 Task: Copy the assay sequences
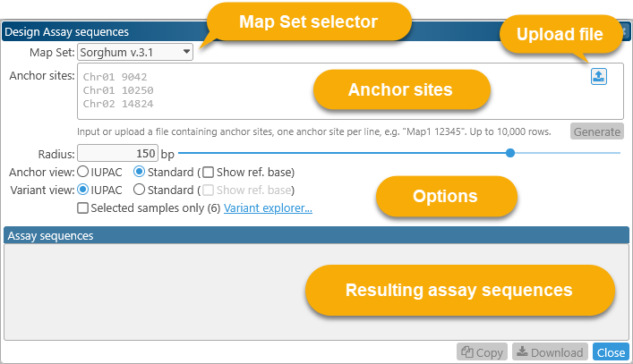tap(482, 352)
